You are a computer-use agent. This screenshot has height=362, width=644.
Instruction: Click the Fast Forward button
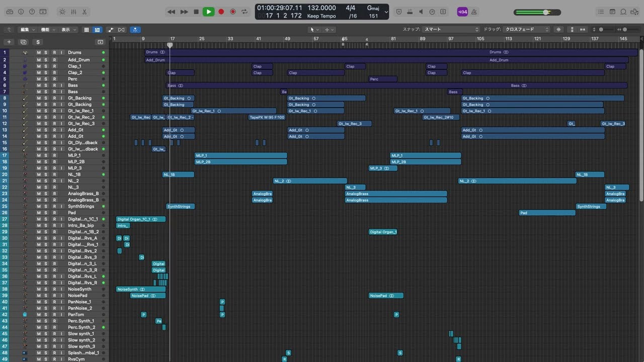tap(184, 12)
